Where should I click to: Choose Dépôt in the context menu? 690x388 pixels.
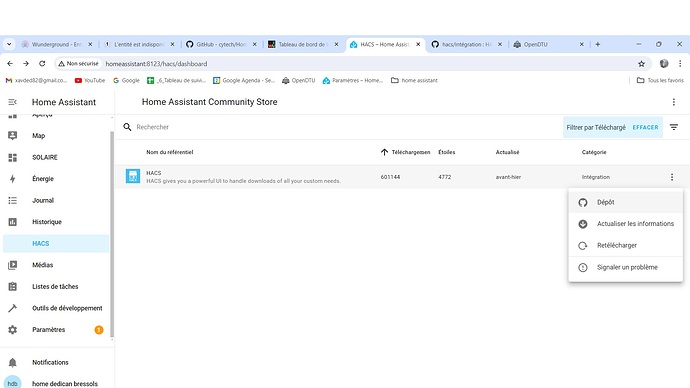pyautogui.click(x=625, y=202)
